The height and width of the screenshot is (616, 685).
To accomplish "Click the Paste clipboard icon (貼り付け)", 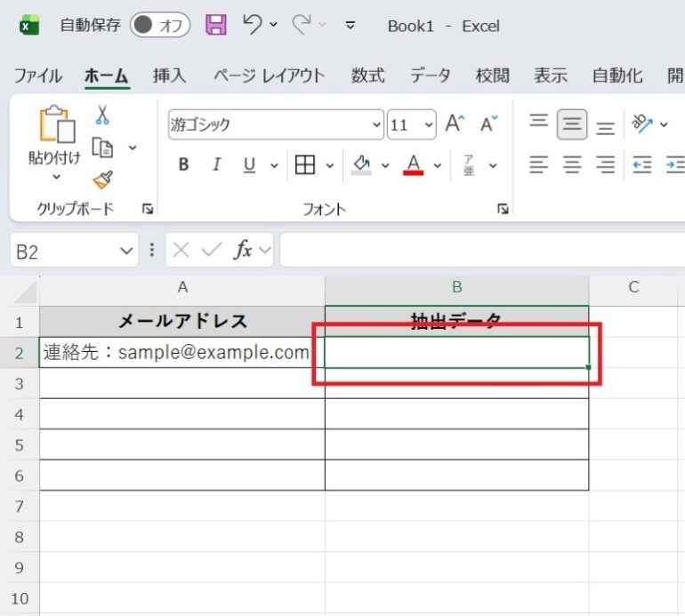I will (x=57, y=124).
